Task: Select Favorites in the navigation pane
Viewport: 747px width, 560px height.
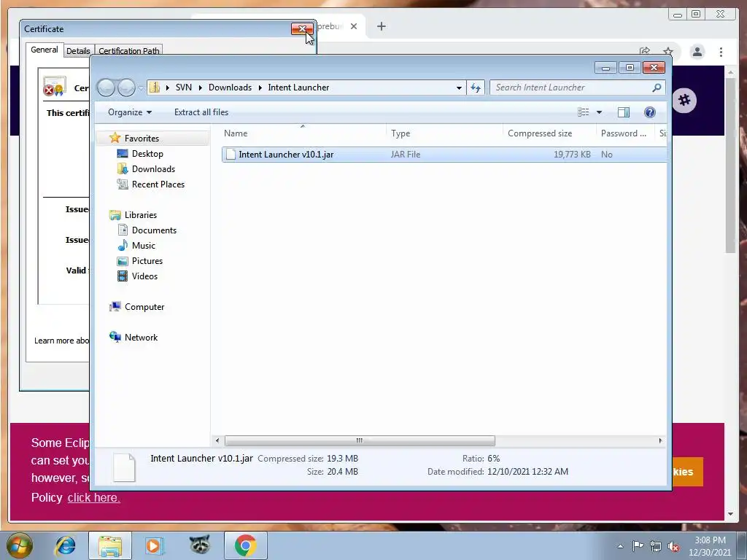Action: [x=142, y=138]
